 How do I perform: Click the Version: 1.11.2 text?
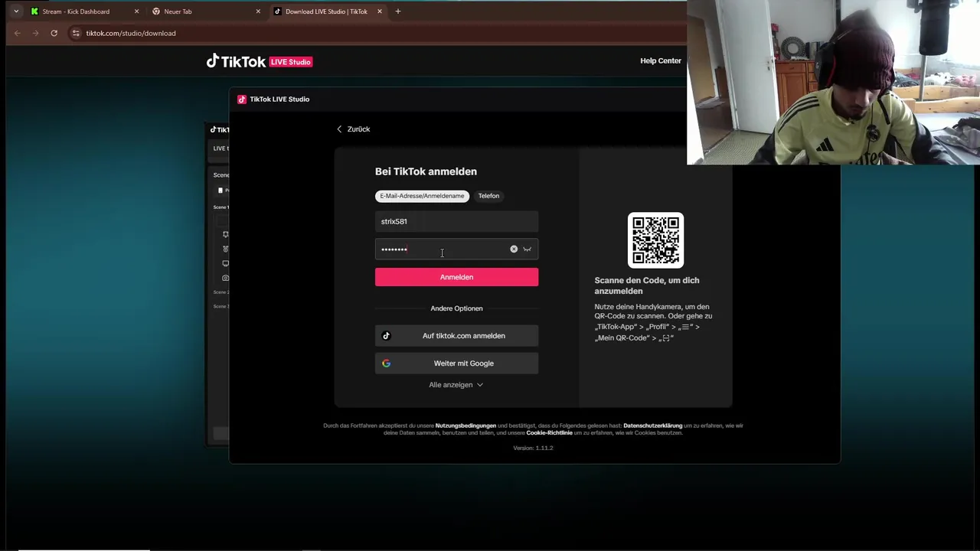[533, 448]
